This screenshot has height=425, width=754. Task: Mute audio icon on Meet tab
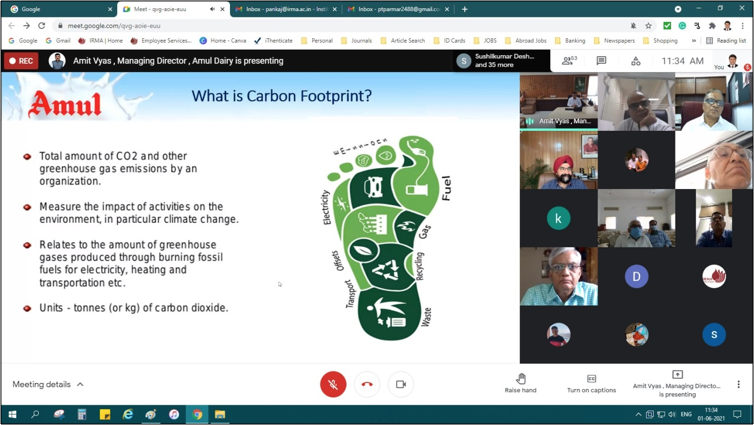click(x=212, y=9)
